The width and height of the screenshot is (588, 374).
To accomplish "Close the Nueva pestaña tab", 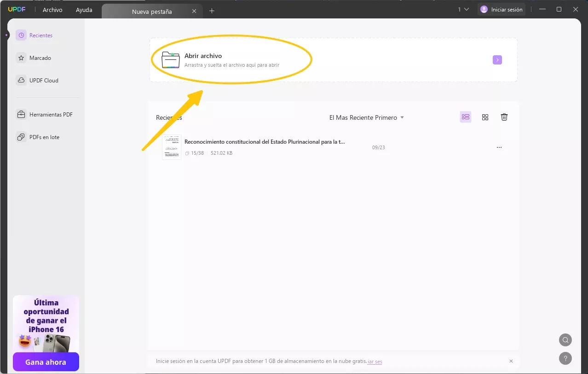I will point(194,12).
